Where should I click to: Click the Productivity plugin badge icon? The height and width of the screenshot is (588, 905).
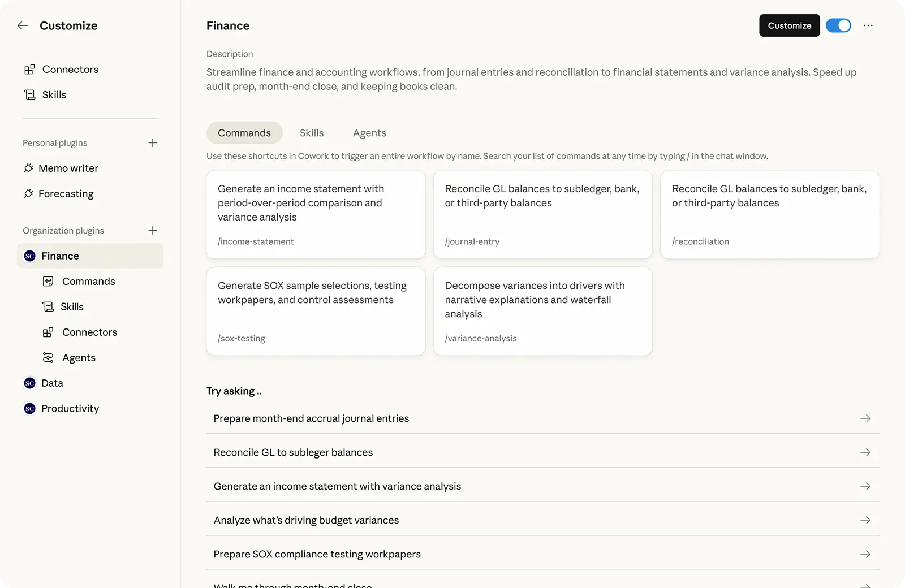(30, 409)
